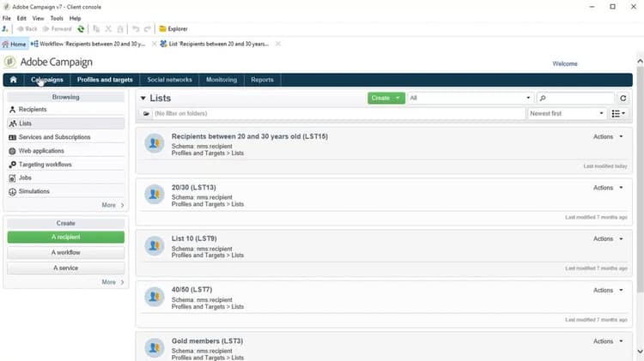Open the Help menu
The height and width of the screenshot is (361, 644).
[76, 19]
